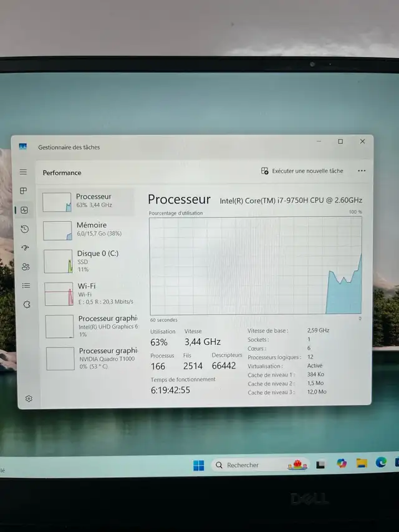Click the Processeur mini graph thumbnail
This screenshot has height=532, width=399.
[x=57, y=202]
